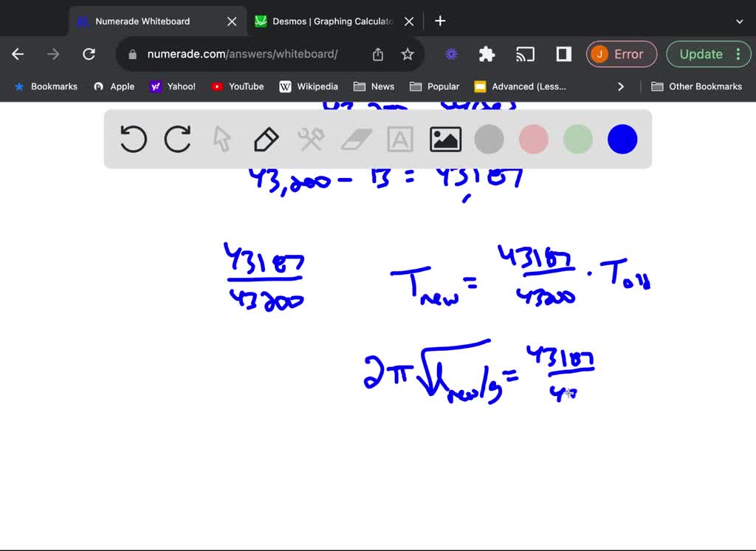The image size is (756, 551).
Task: Open the YouTube bookmark
Action: coord(238,86)
